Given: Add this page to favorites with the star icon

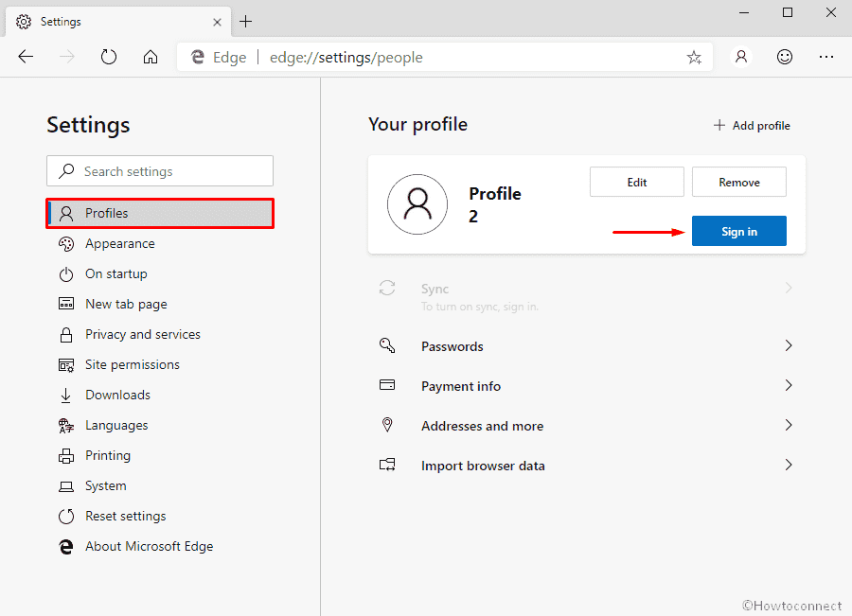Looking at the screenshot, I should coord(694,57).
